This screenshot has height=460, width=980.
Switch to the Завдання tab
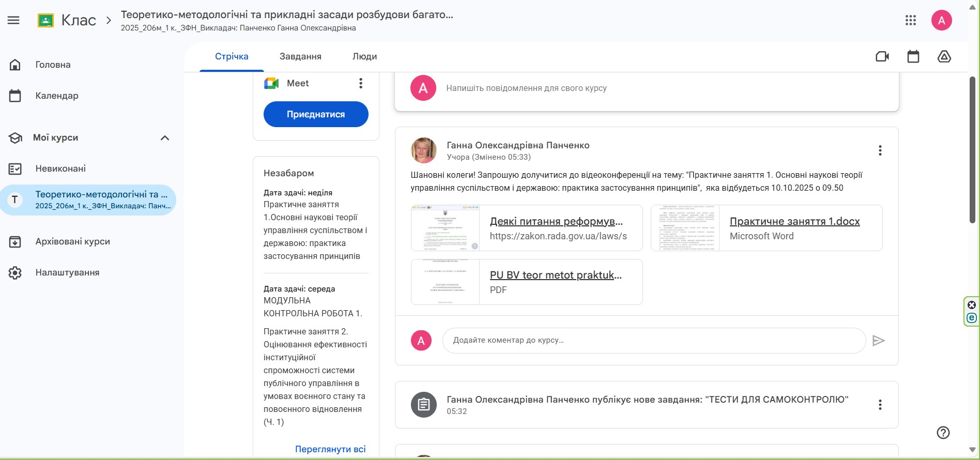click(x=300, y=56)
